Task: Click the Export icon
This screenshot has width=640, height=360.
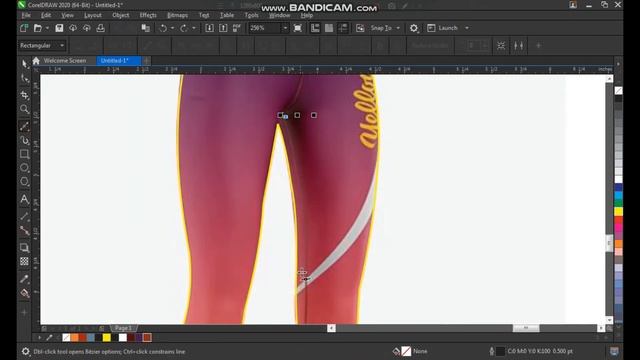Action: tap(223, 28)
